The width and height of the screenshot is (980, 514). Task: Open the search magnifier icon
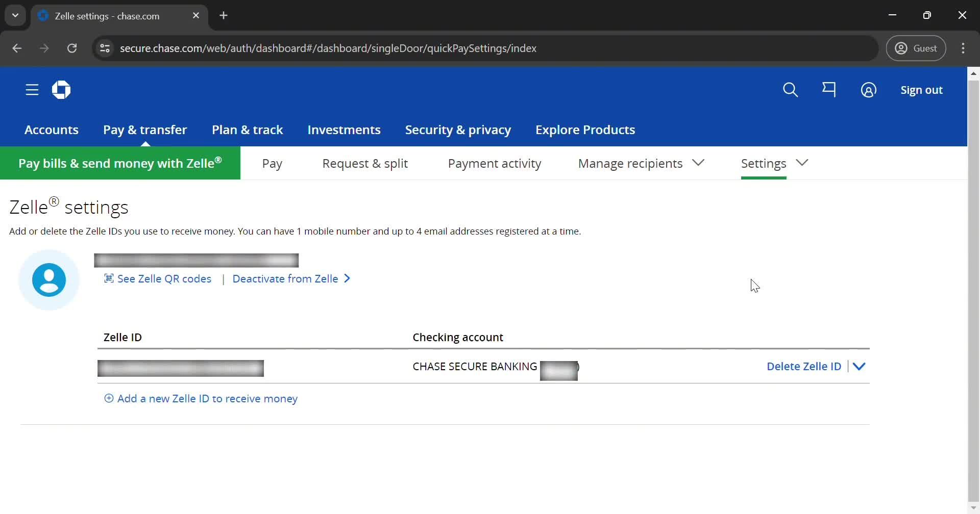(x=790, y=90)
